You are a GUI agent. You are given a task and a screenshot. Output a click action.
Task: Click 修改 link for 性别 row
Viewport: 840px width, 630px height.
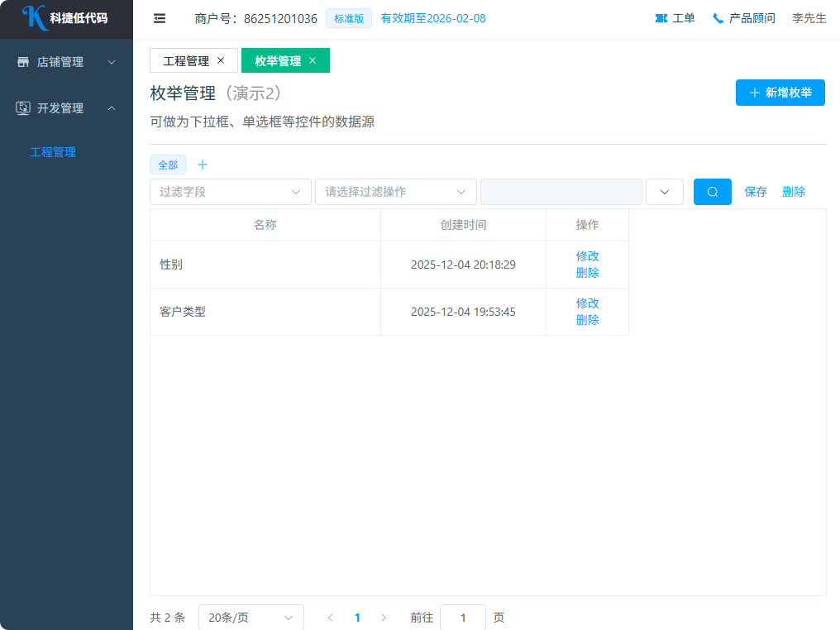pos(587,256)
